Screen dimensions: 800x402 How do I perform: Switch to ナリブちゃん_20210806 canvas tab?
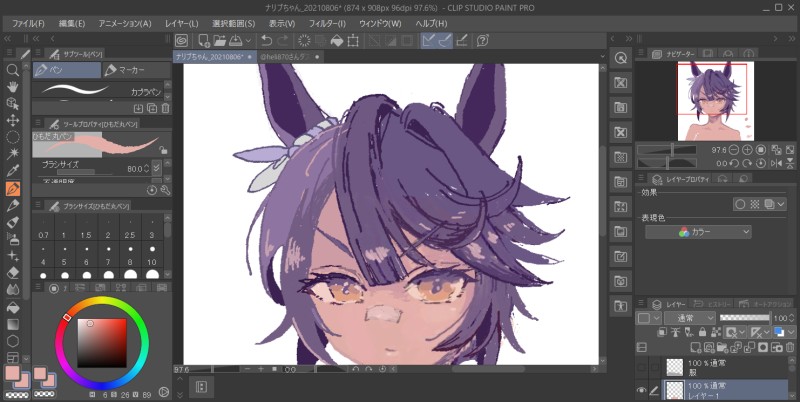[214, 57]
